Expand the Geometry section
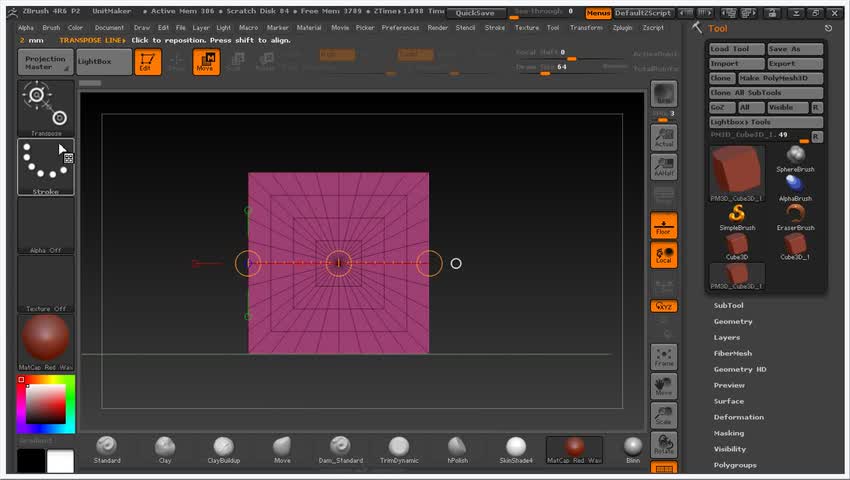The width and height of the screenshot is (850, 480). 733,321
